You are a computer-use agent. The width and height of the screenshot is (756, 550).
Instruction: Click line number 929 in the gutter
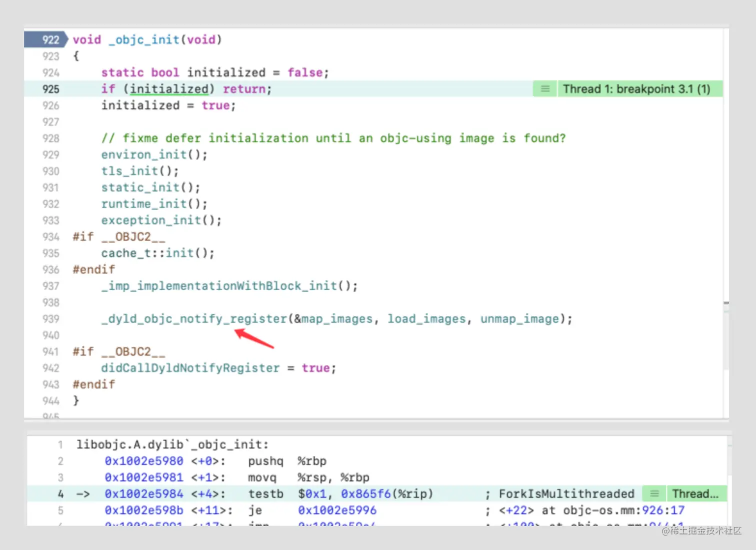[51, 155]
